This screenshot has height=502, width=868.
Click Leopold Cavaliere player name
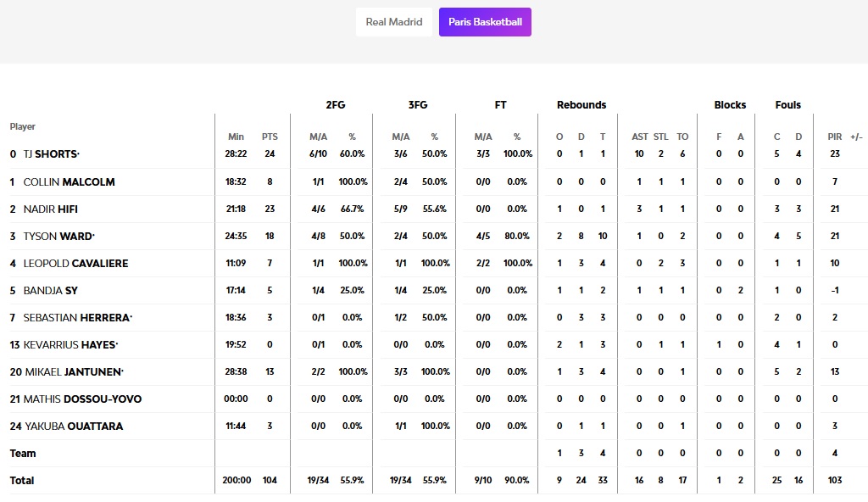point(75,263)
